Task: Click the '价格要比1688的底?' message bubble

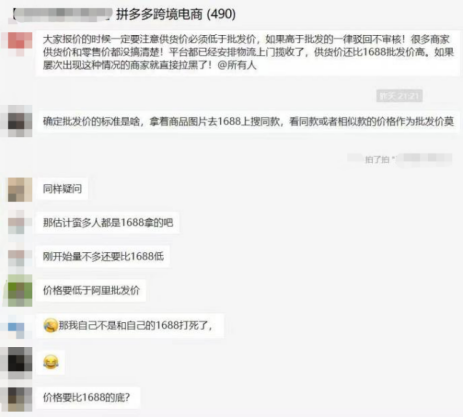Action: tap(87, 397)
